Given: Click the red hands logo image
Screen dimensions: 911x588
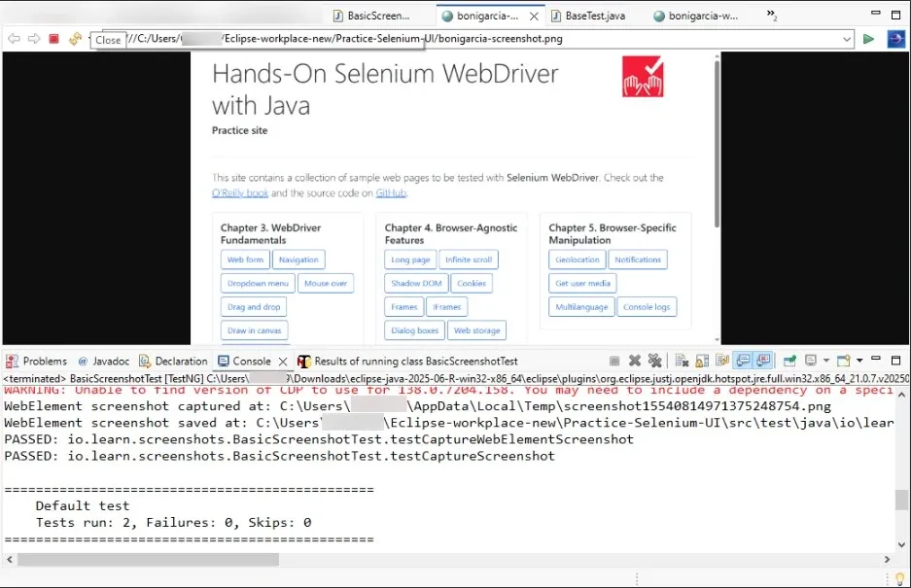Looking at the screenshot, I should tap(643, 76).
